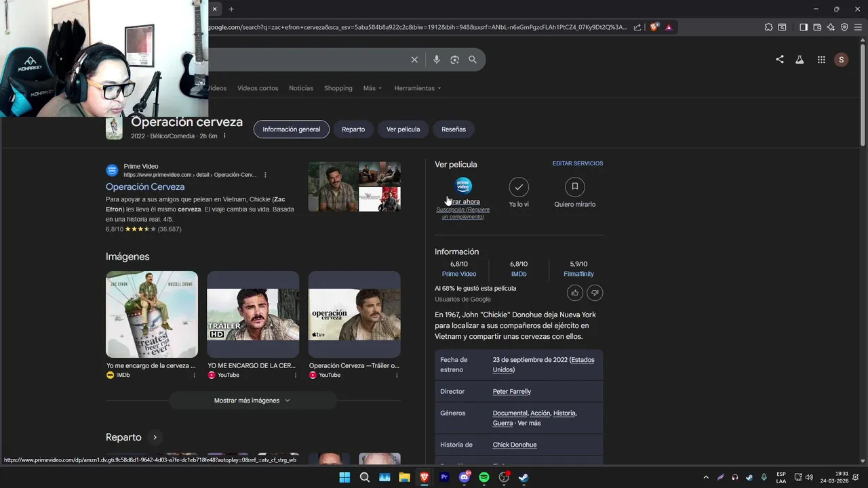Open the Prime Video watch-now icon
The image size is (868, 488).
463,185
